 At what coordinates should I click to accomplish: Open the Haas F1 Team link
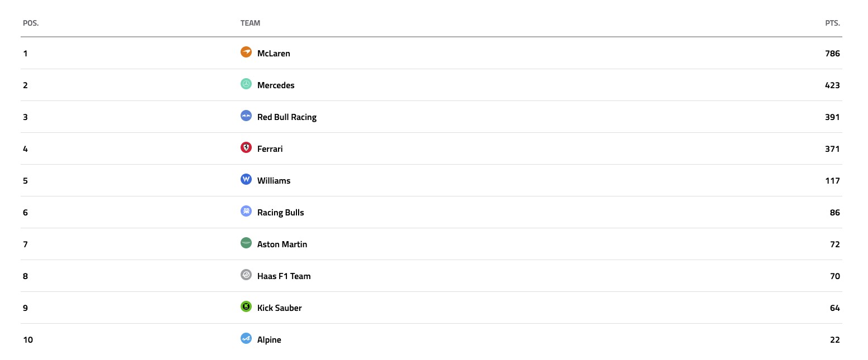pos(284,276)
